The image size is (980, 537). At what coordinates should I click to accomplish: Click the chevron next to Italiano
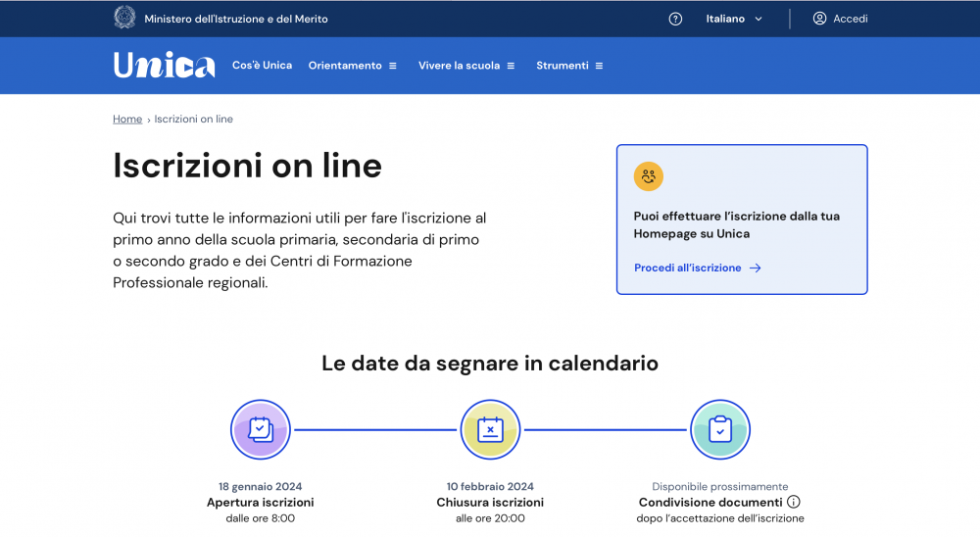(x=759, y=19)
